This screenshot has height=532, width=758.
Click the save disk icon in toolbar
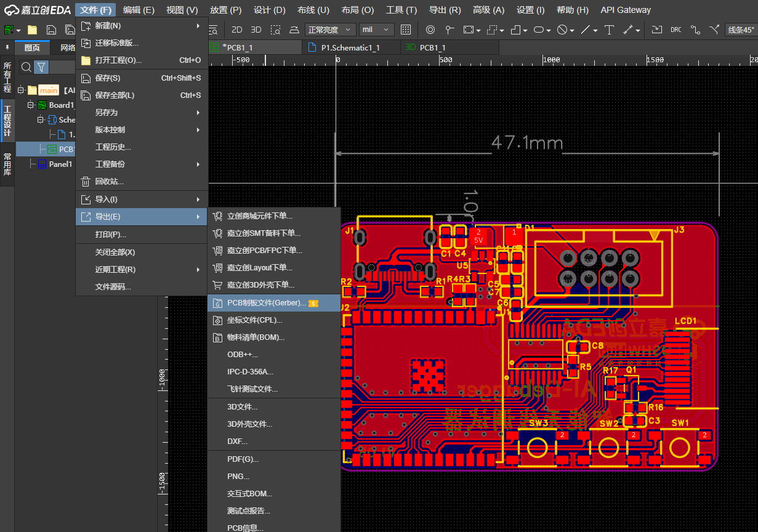coord(52,30)
